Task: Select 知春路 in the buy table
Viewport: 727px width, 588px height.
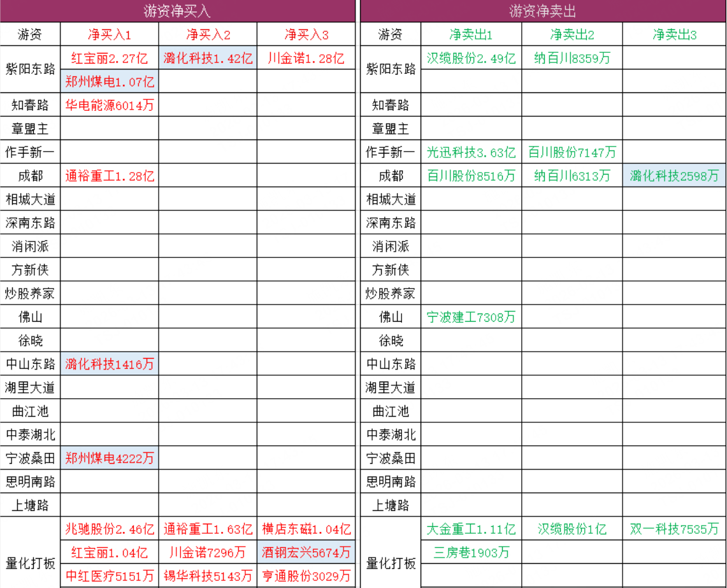Action: tap(30, 105)
